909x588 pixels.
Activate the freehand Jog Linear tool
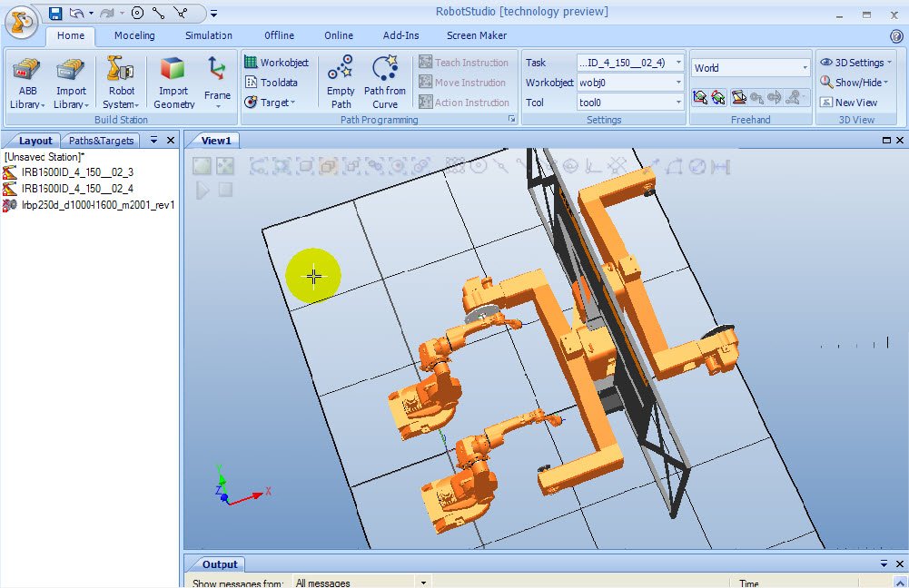[756, 97]
